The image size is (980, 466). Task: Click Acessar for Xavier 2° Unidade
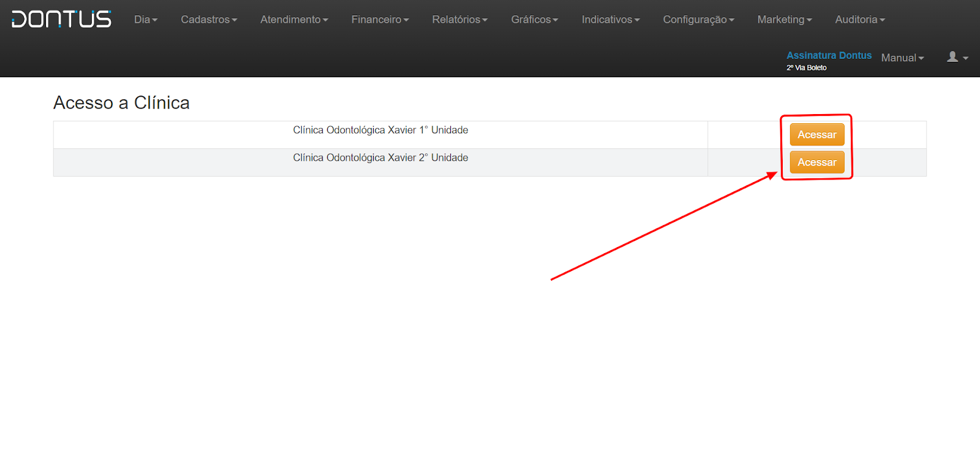(x=817, y=162)
